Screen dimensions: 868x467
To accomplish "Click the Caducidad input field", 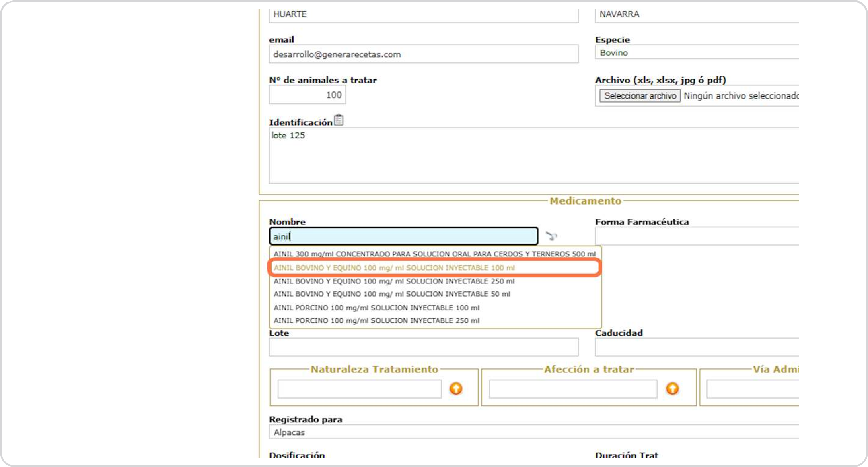I will coord(697,347).
